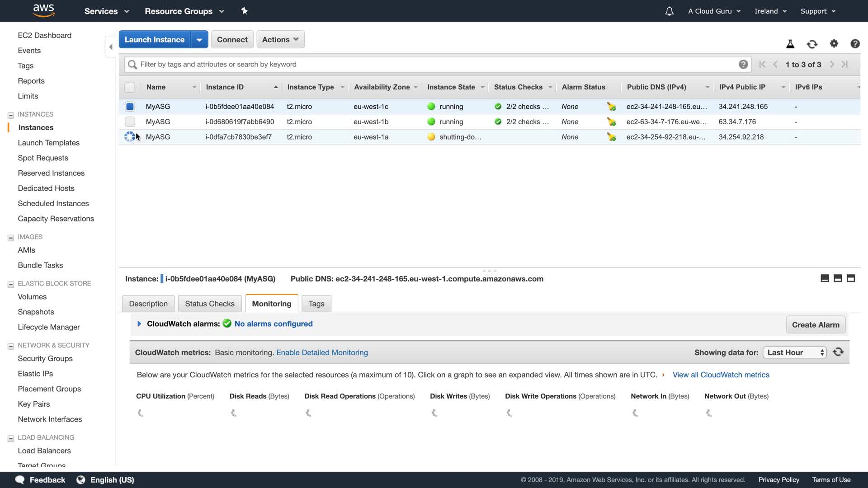
Task: Refresh the instances list
Action: [x=812, y=44]
